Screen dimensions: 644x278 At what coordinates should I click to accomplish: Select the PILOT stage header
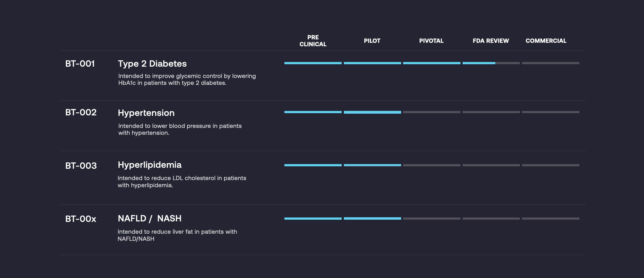[372, 41]
